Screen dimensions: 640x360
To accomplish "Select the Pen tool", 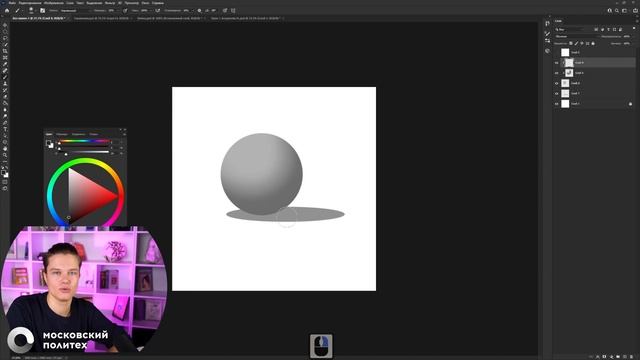I will pos(5,123).
